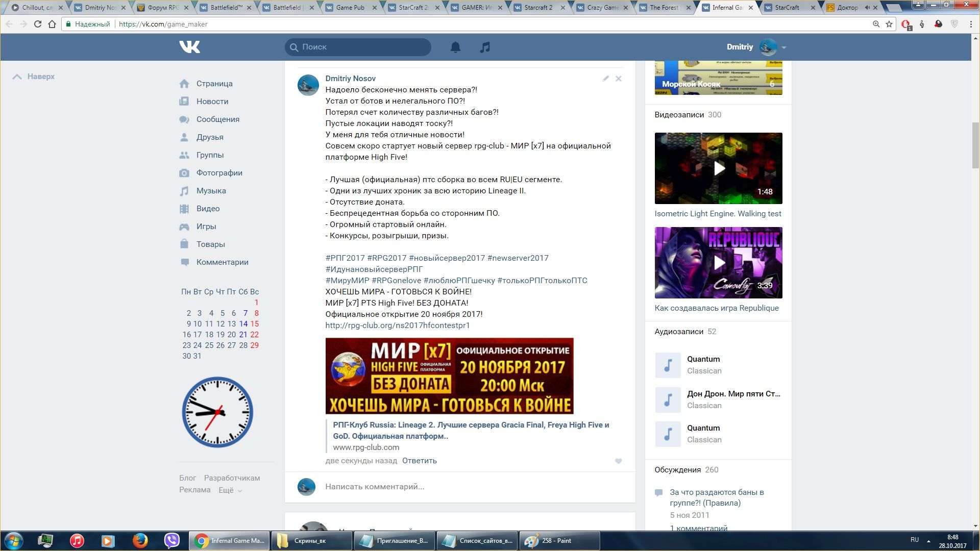Click Ответить reply link
980x551 pixels.
tap(419, 461)
